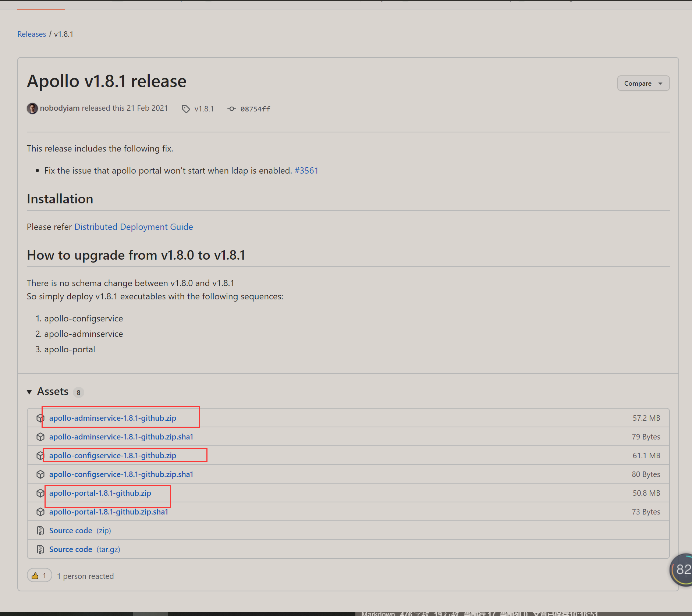Click package icon for apollo-adminservice zip.sha1
The width and height of the screenshot is (692, 616).
pyautogui.click(x=40, y=437)
